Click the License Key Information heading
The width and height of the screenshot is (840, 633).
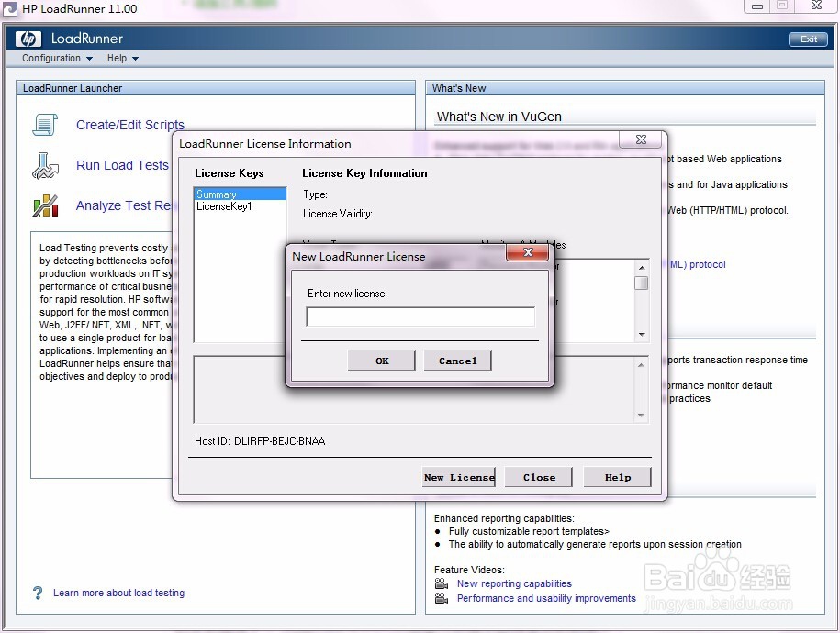tap(364, 173)
